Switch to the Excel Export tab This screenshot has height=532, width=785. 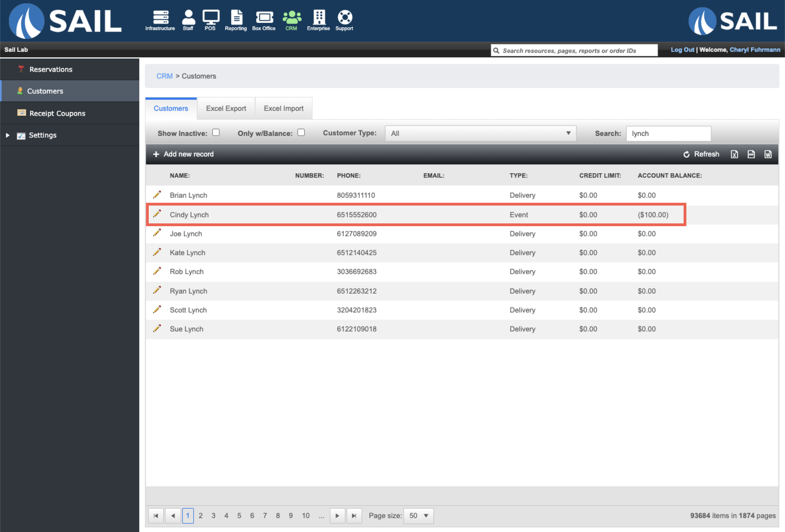tap(226, 108)
